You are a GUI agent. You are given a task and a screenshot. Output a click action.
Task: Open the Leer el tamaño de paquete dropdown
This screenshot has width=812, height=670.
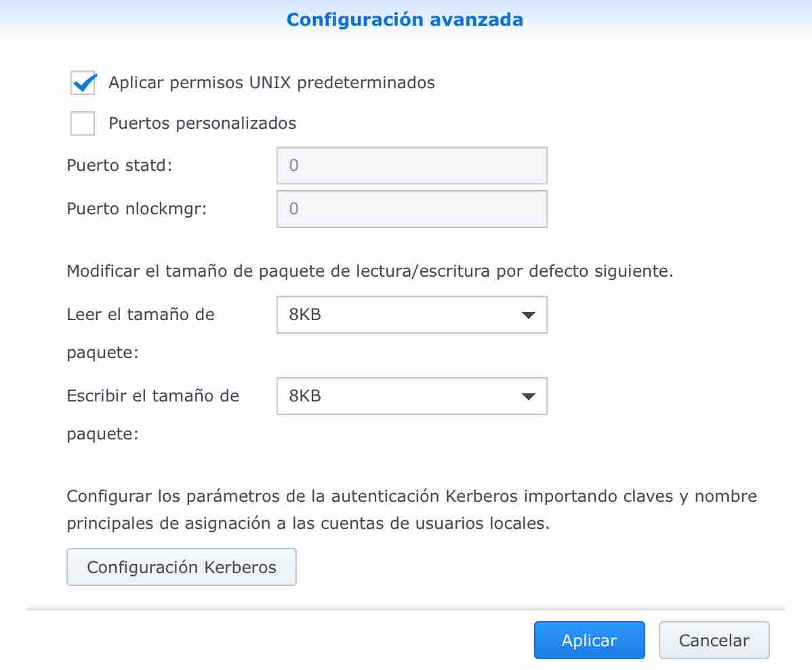coord(400,315)
